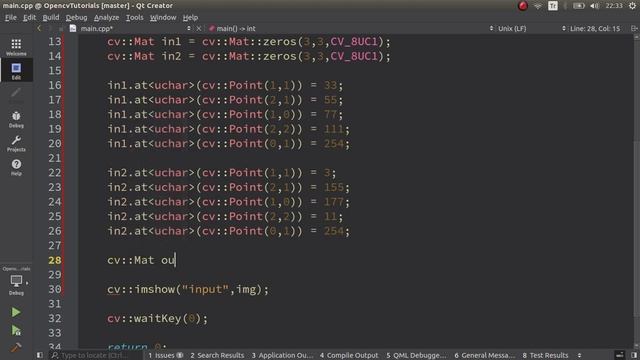640x360 pixels.
Task: Open the Help menu
Action: tap(190, 18)
